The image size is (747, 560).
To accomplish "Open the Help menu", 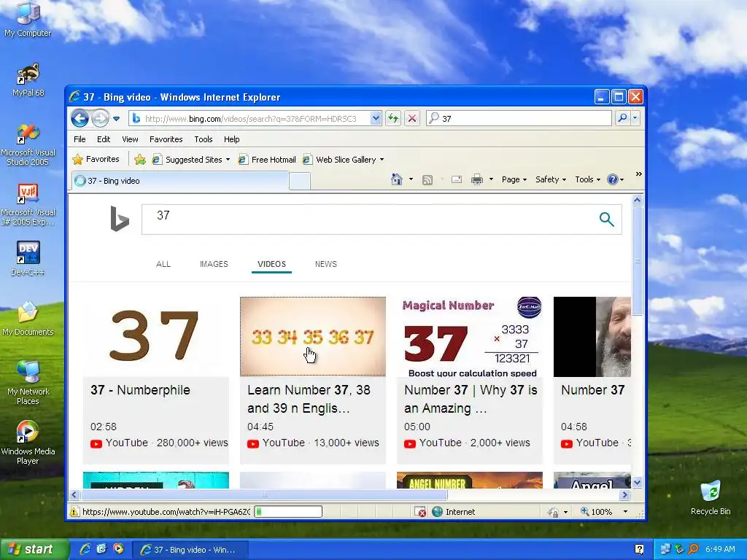I will 231,139.
